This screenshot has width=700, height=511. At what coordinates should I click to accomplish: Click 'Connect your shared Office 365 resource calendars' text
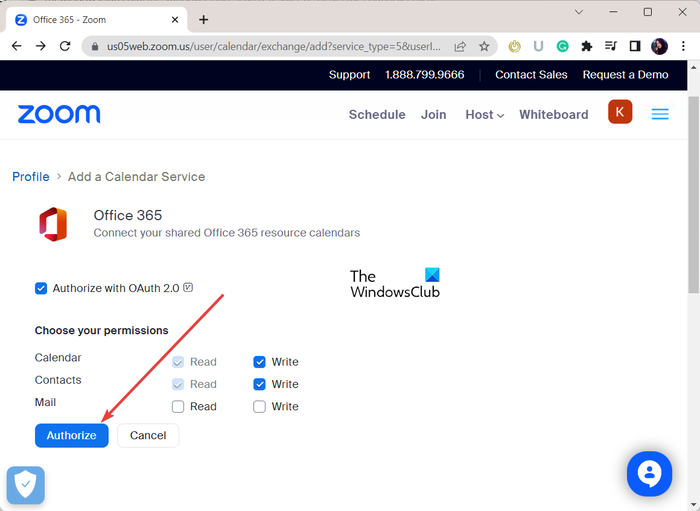click(226, 233)
